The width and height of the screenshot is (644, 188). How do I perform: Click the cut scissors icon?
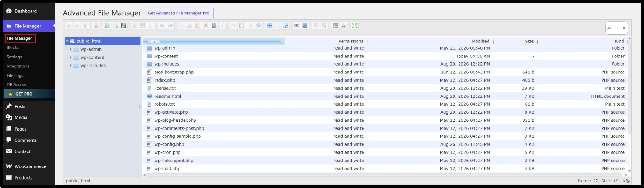190,26
